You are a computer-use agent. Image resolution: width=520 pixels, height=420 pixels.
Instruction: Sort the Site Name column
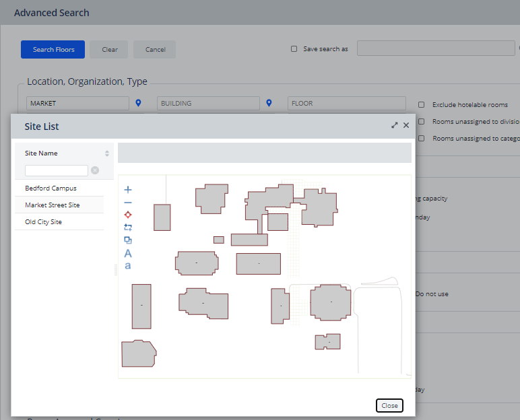[106, 153]
